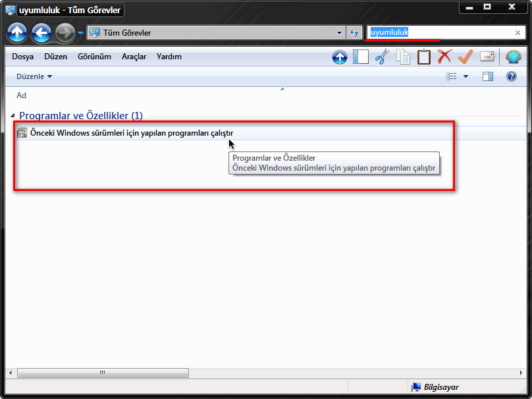The image size is (532, 399).
Task: Click the Bilgisayar status bar label
Action: 441,387
